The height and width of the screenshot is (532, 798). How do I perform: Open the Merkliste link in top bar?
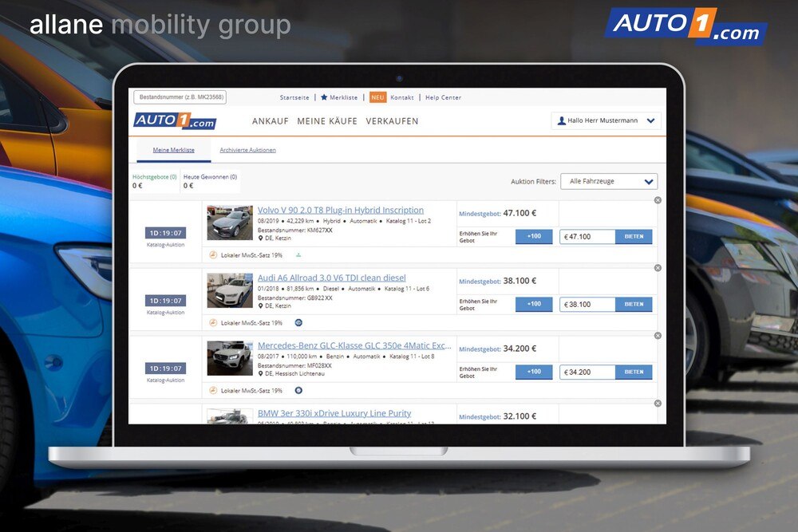point(343,97)
